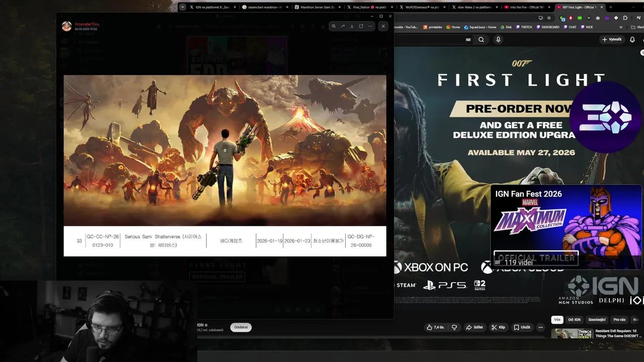The image size is (644, 362).
Task: Click the Serious Sam artwork image
Action: 225,150
